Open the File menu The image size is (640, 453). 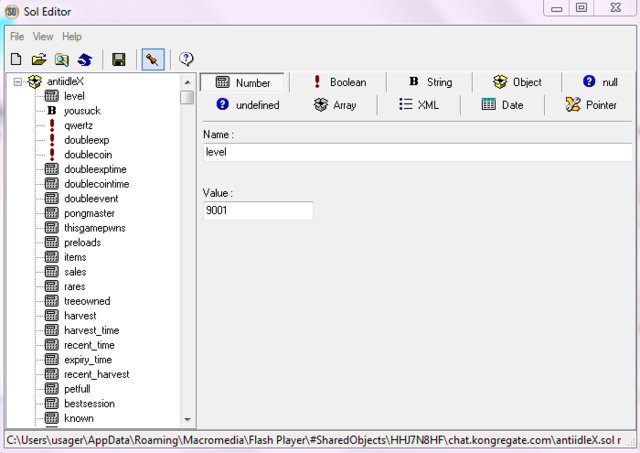(x=17, y=36)
